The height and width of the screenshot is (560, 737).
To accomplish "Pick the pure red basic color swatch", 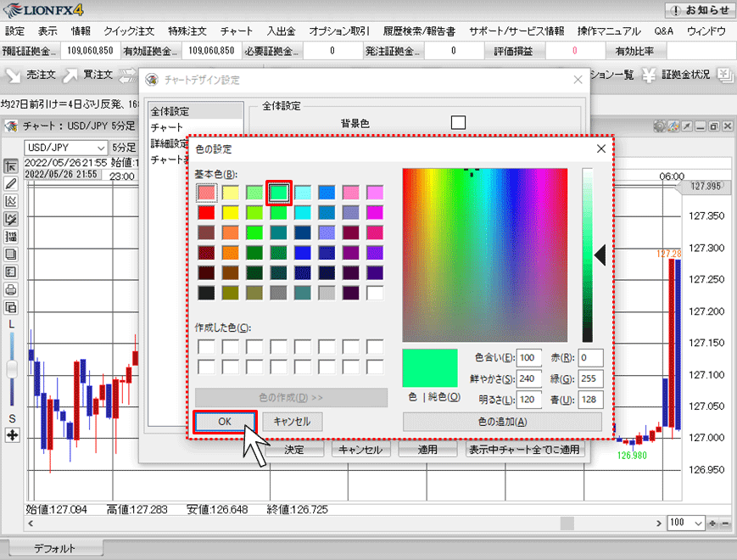I will tap(206, 212).
